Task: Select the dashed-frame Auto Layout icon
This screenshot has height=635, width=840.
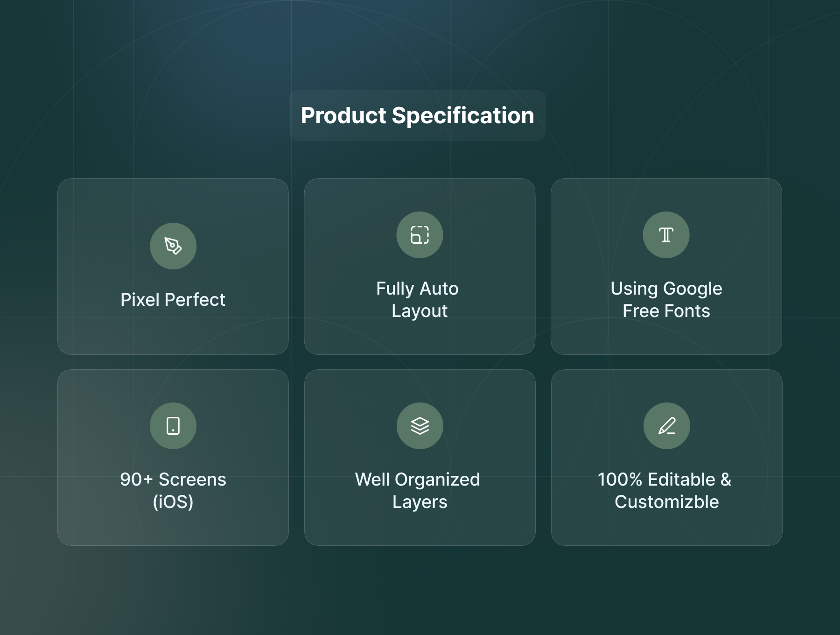Action: pos(420,235)
